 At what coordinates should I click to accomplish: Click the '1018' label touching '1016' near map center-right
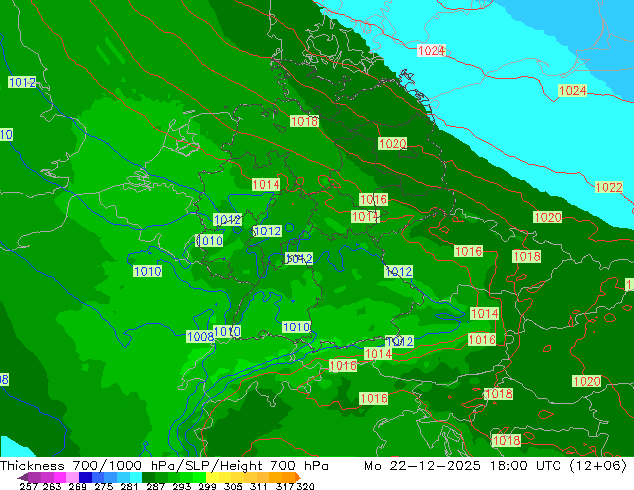[x=526, y=256]
